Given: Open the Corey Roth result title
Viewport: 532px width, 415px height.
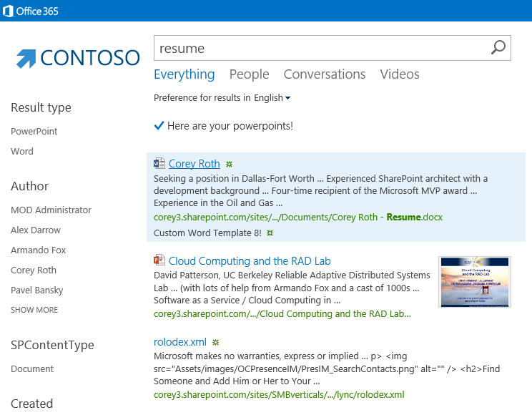Looking at the screenshot, I should (194, 164).
